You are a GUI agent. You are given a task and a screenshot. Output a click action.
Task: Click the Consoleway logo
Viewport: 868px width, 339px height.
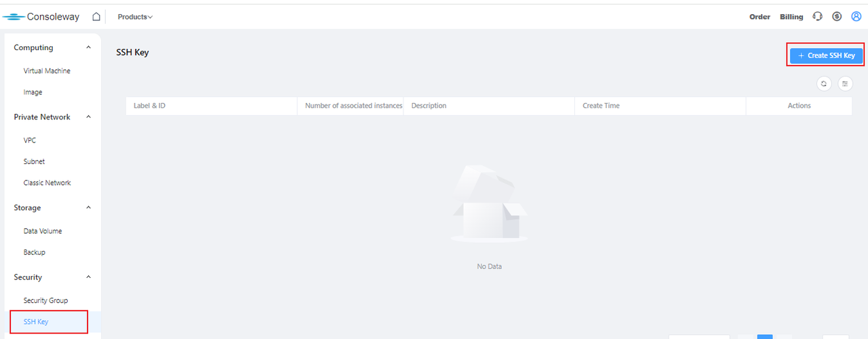(41, 17)
